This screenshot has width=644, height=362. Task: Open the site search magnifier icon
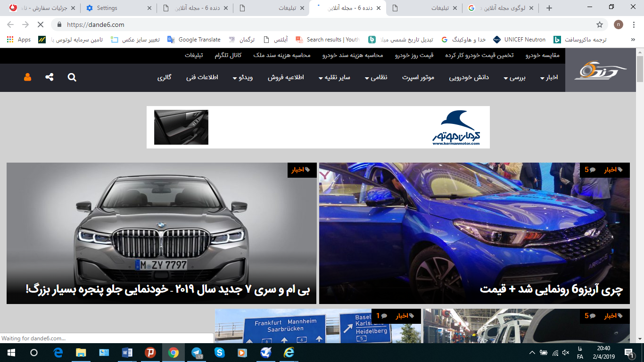pyautogui.click(x=72, y=77)
